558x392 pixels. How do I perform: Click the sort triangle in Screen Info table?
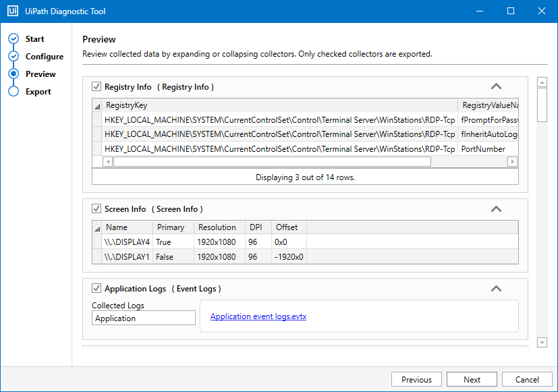click(x=98, y=227)
